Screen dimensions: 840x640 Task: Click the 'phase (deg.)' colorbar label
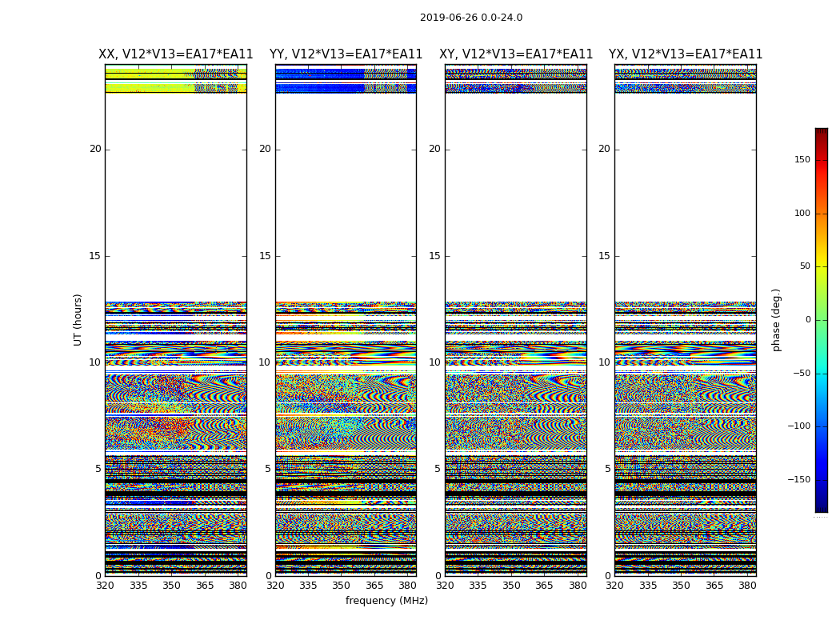[x=776, y=320]
